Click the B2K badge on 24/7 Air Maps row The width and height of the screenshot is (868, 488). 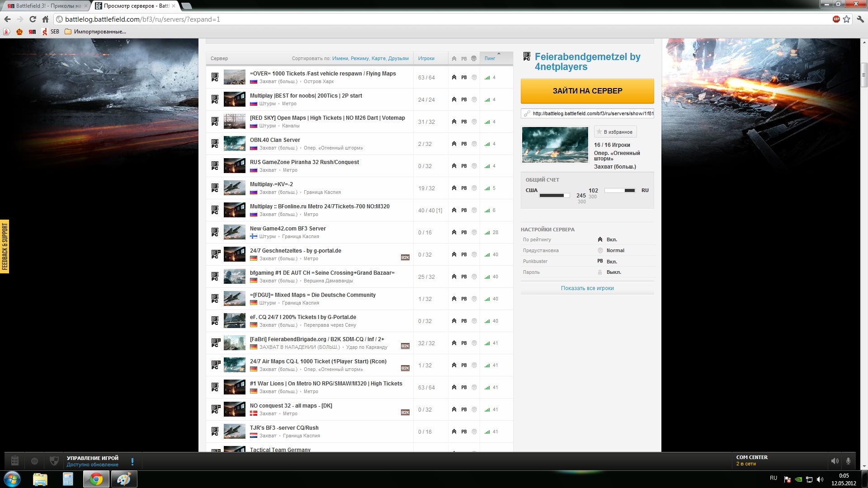point(405,368)
